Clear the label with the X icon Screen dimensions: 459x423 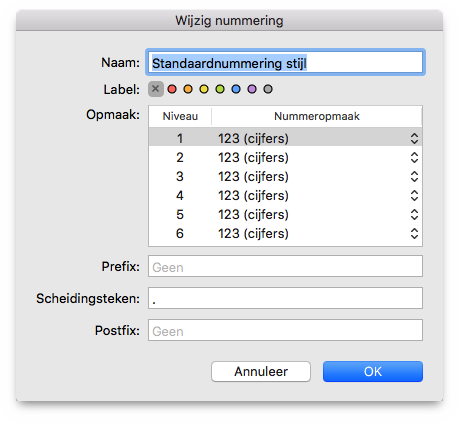tap(156, 89)
